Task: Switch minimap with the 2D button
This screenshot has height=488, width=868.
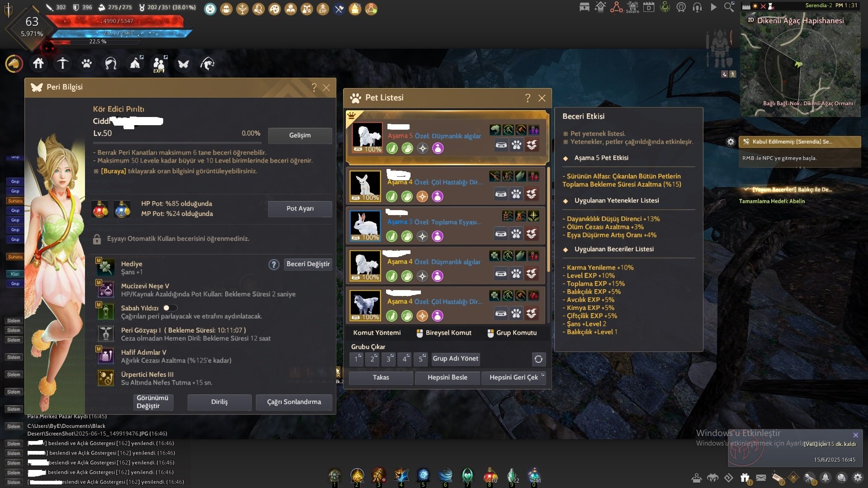Action: point(751,20)
